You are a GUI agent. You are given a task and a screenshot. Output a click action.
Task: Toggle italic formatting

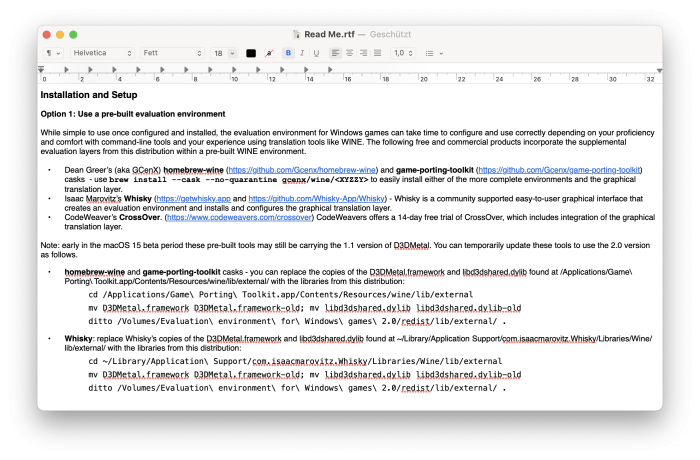[302, 53]
